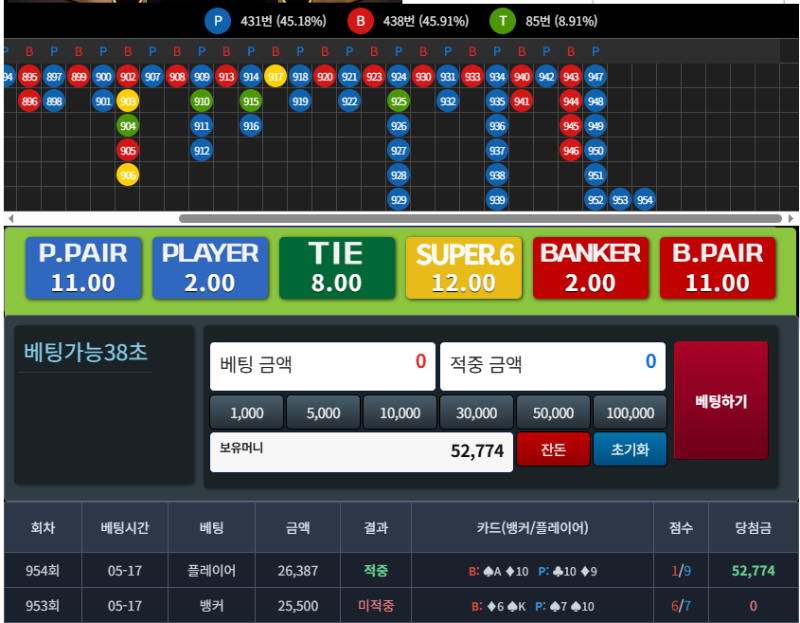Click yellow marker numbered 906
800x623 pixels.
[128, 174]
